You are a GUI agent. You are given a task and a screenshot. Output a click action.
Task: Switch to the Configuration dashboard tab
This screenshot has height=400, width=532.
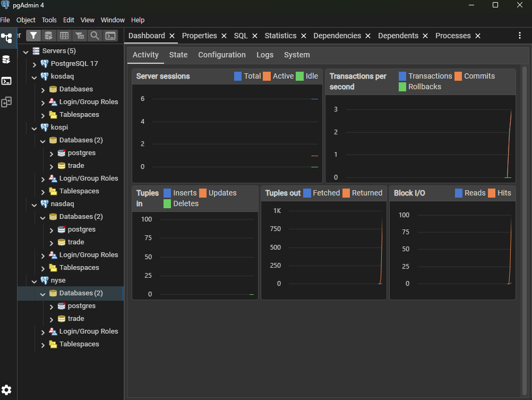click(x=222, y=55)
